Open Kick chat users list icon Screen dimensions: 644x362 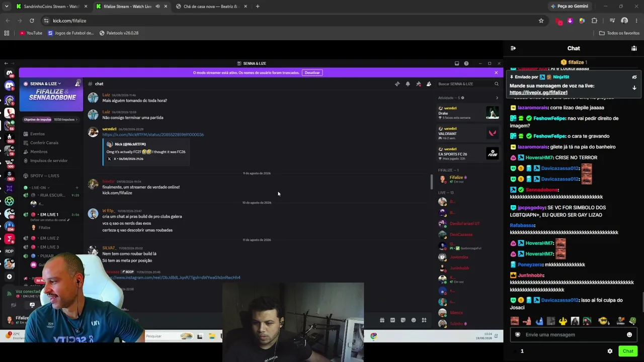pyautogui.click(x=634, y=48)
